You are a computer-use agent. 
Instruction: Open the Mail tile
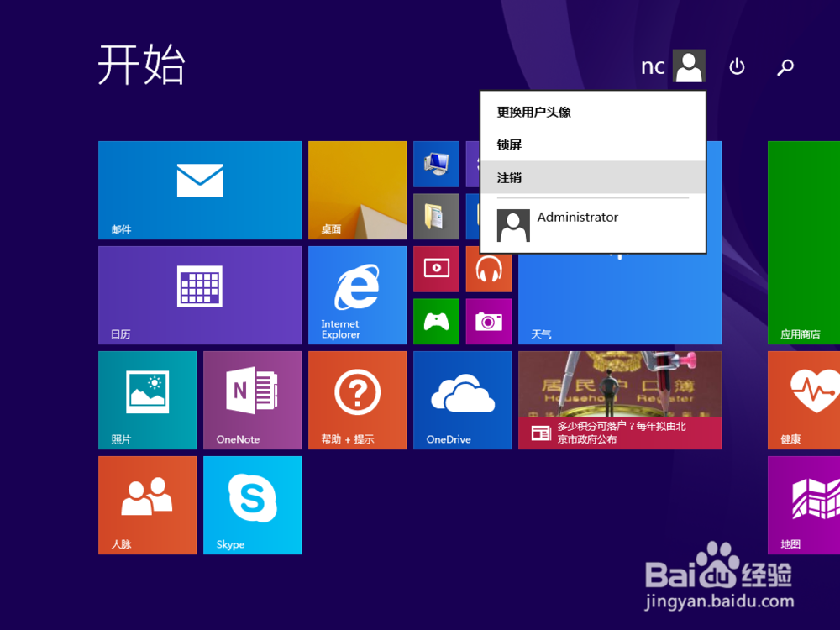200,190
